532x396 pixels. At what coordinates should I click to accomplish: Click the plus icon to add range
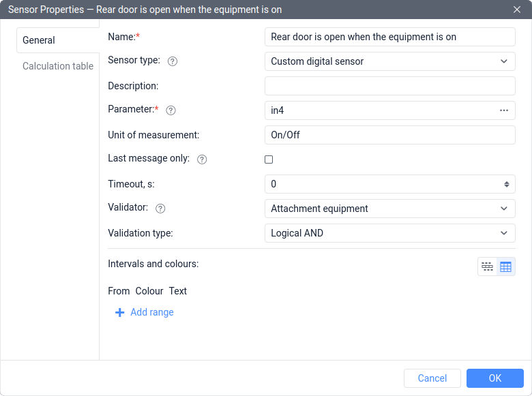[119, 312]
